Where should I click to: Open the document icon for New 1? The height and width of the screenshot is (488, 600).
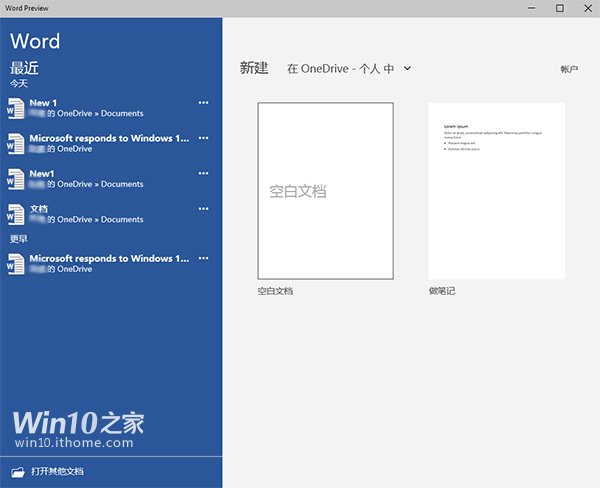16,108
